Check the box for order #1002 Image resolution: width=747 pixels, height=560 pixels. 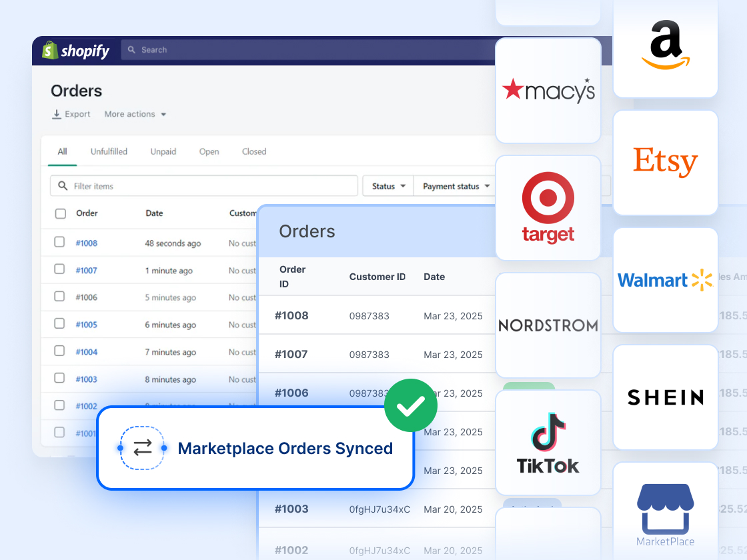(59, 405)
